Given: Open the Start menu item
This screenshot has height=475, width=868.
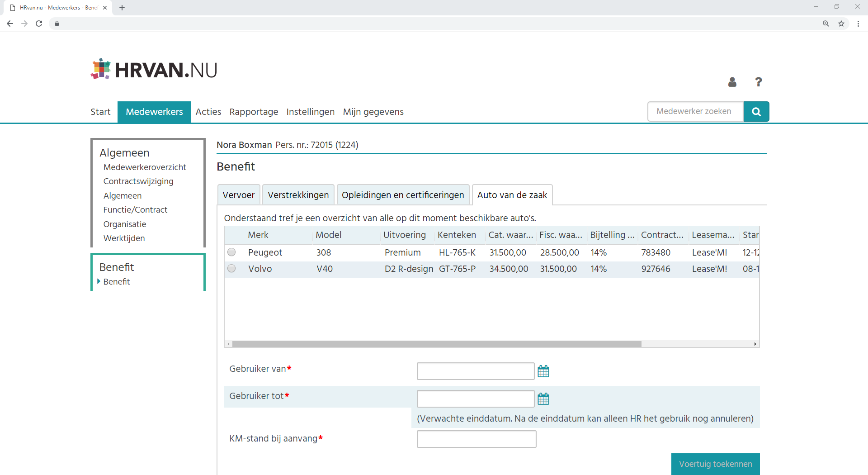Looking at the screenshot, I should 100,112.
